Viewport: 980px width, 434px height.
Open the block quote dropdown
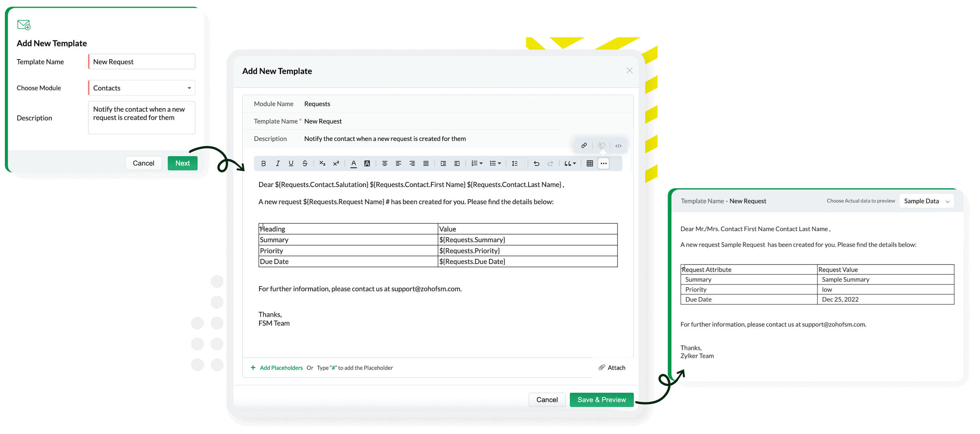pyautogui.click(x=570, y=163)
